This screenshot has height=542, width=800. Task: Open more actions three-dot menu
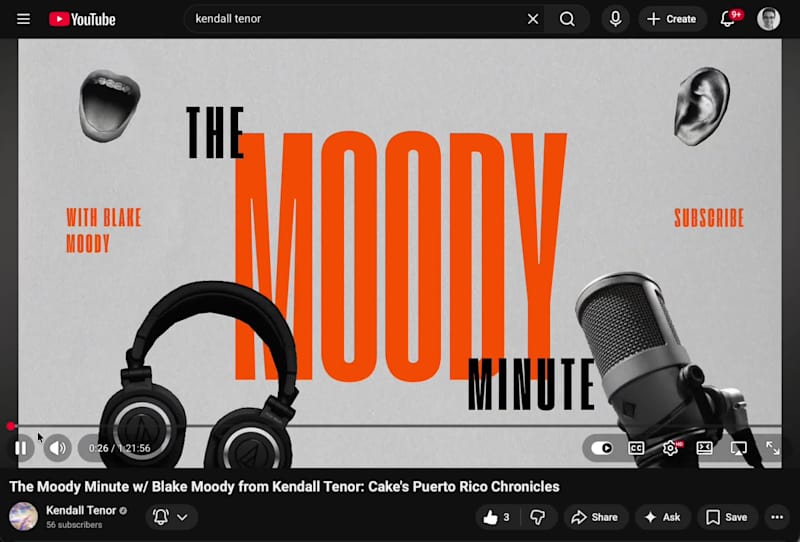[777, 517]
